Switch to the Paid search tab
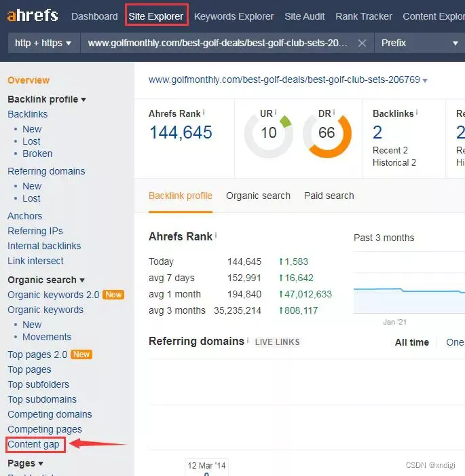 [x=329, y=196]
